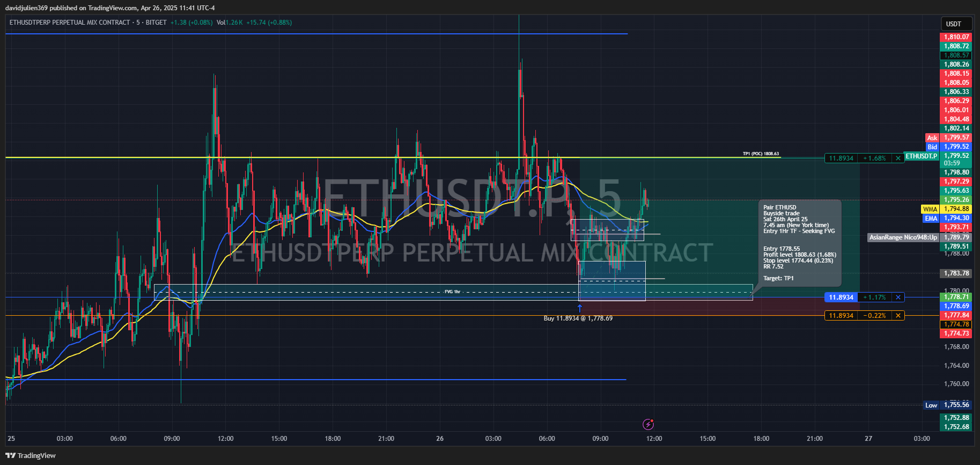Click the Vol 1.26K legend value
980x465 pixels.
(x=230, y=23)
